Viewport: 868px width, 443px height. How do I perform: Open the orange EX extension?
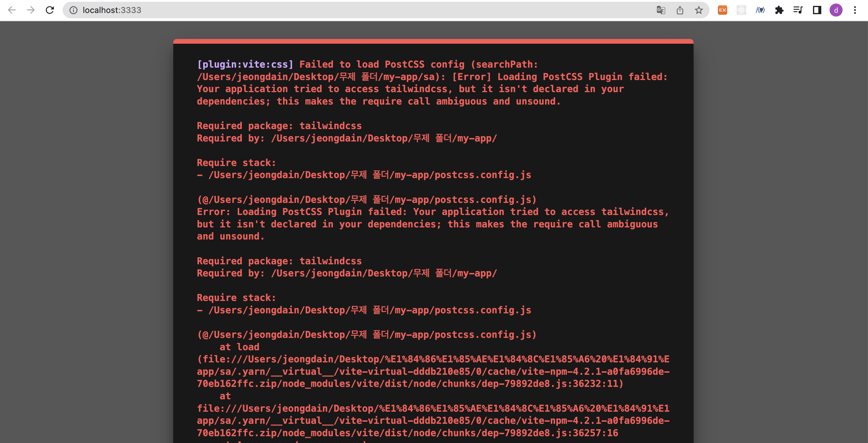(x=723, y=10)
